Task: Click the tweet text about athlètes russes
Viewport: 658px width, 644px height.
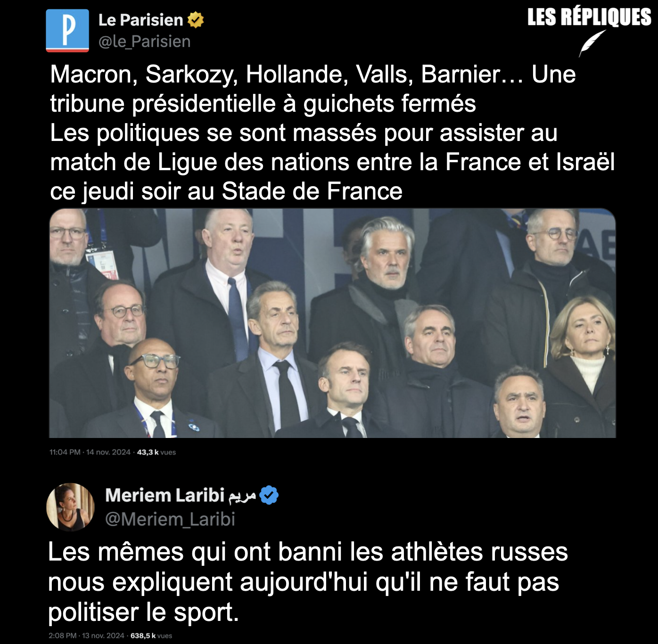Action: 308,582
